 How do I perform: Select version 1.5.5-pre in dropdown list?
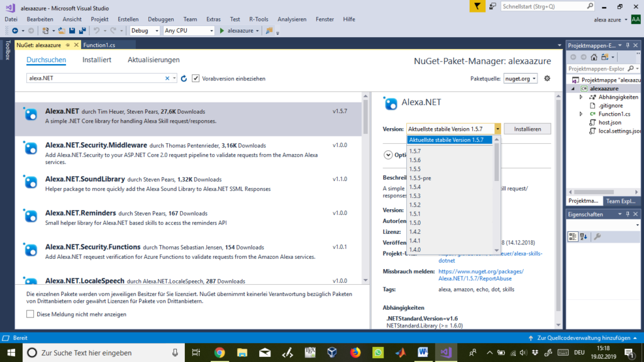pos(449,178)
